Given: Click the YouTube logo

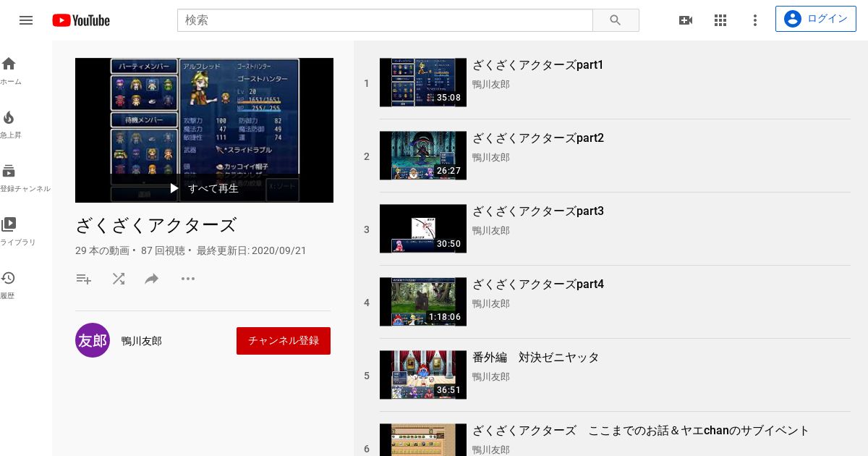Looking at the screenshot, I should (x=81, y=20).
